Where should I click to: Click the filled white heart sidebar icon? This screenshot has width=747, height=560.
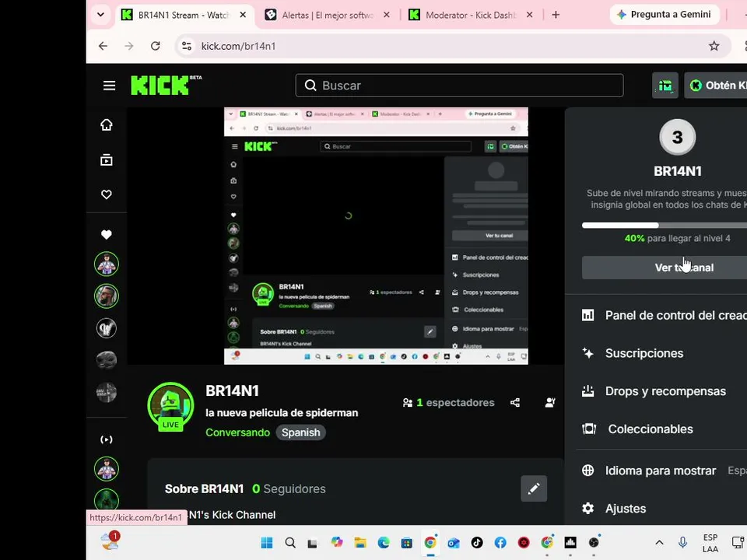pos(107,234)
